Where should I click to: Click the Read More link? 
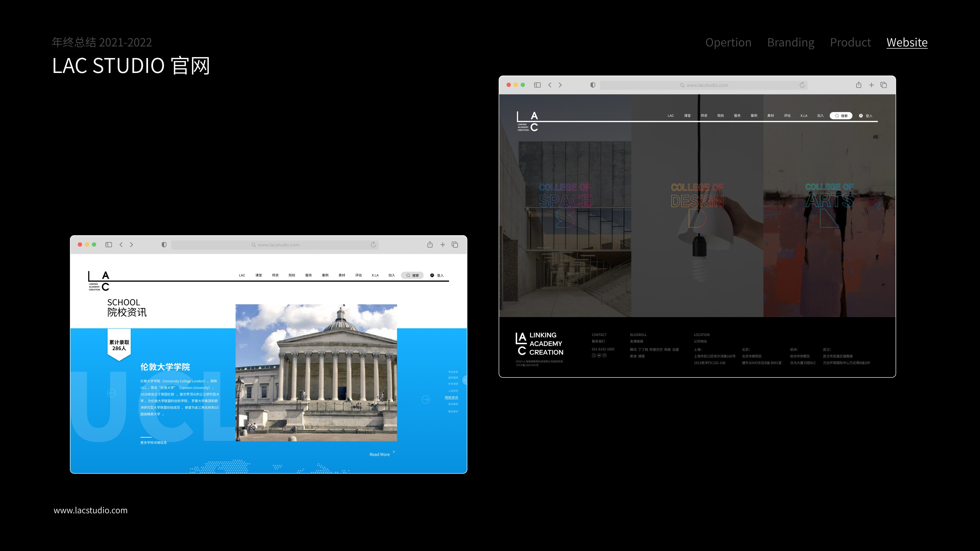(x=380, y=454)
